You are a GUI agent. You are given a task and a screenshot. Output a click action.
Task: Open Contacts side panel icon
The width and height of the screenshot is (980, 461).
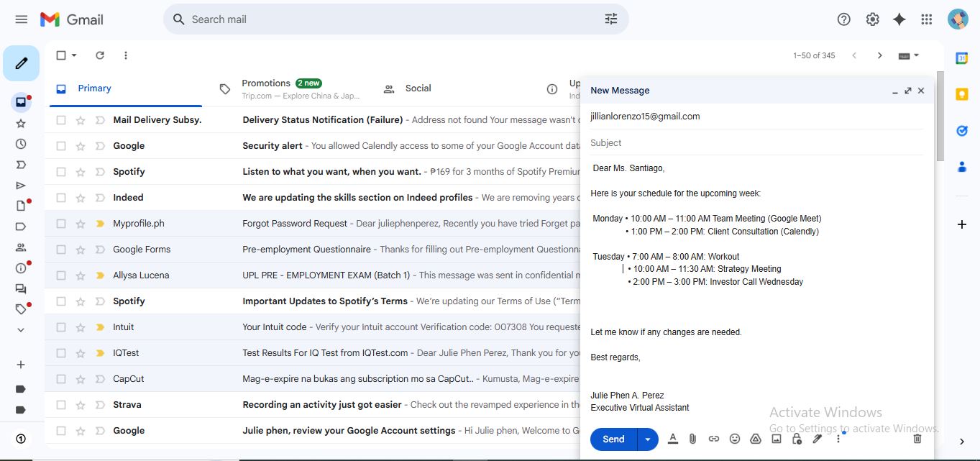[961, 166]
